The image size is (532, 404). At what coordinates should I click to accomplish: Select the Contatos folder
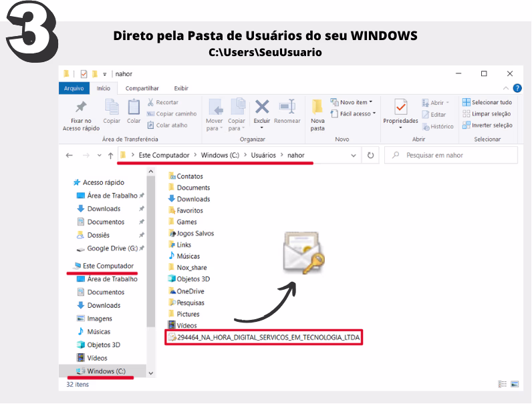pos(186,176)
